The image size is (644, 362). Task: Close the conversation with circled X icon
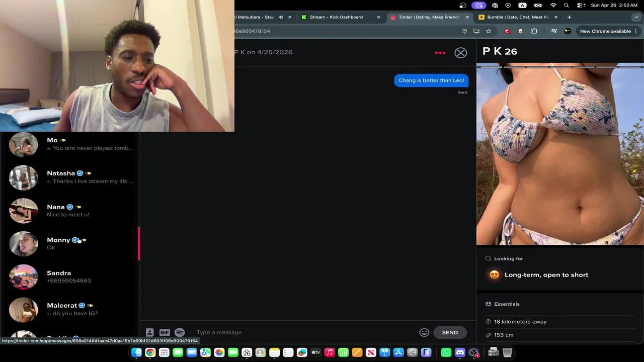[461, 53]
